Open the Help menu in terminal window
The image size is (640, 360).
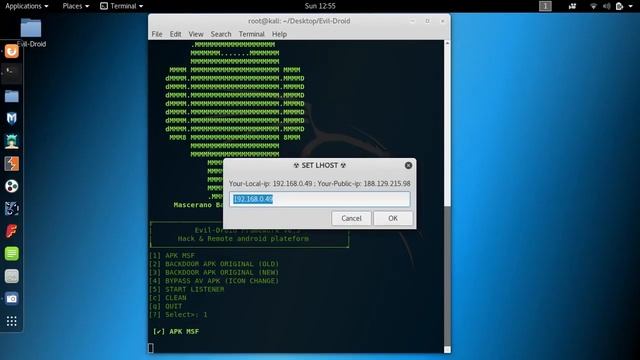pos(279,34)
